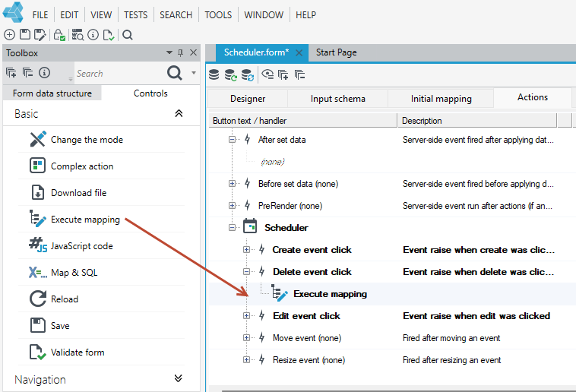The width and height of the screenshot is (576, 392).
Task: Collapse the After set data node
Action: (x=232, y=139)
